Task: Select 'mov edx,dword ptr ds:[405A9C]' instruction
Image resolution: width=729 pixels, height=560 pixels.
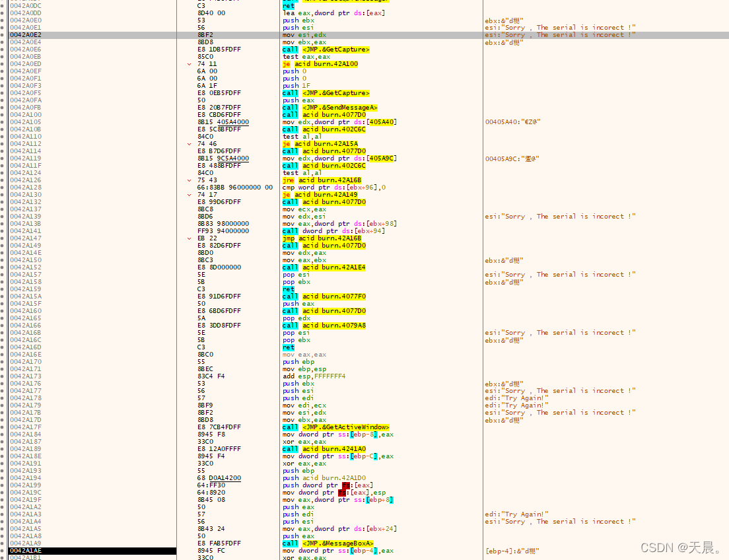Action: [340, 158]
